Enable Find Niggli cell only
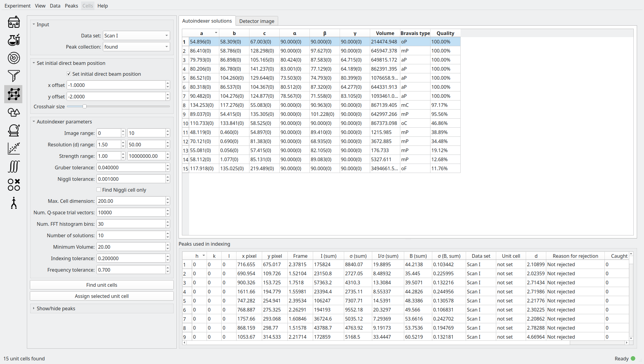Image resolution: width=644 pixels, height=364 pixels. tap(99, 190)
